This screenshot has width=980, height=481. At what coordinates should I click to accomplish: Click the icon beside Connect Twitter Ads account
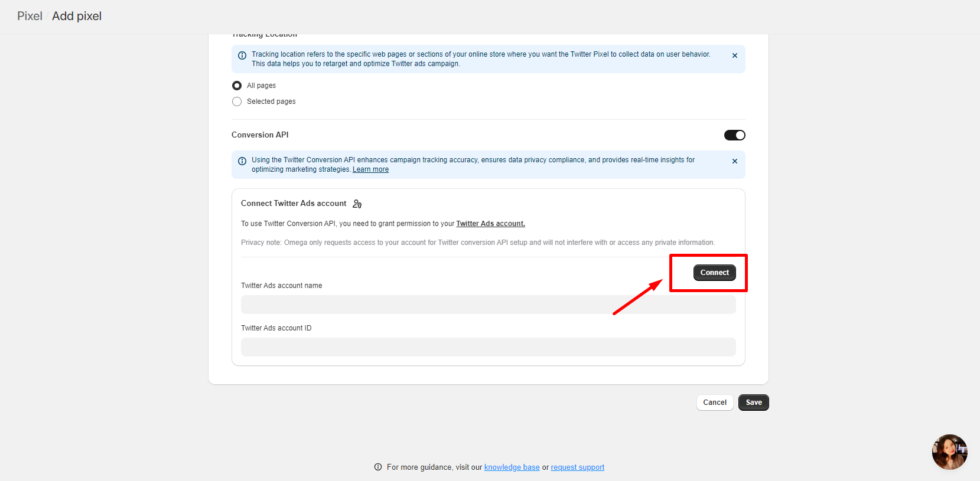357,204
